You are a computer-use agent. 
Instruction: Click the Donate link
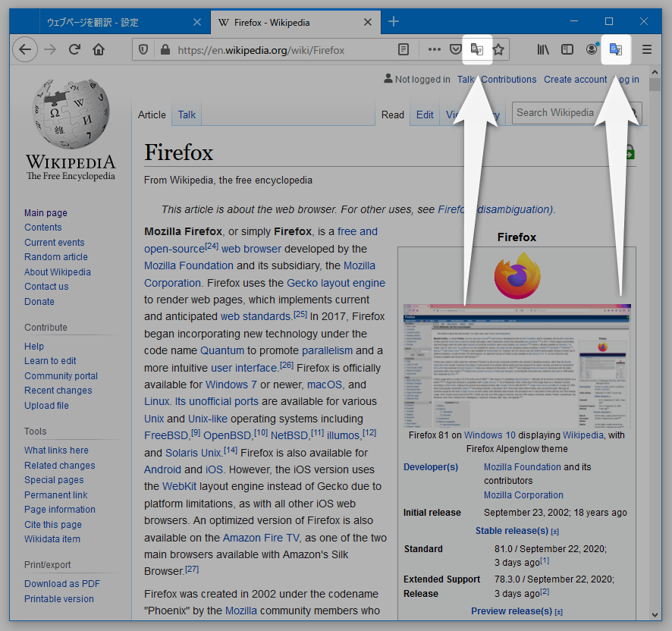tap(39, 301)
